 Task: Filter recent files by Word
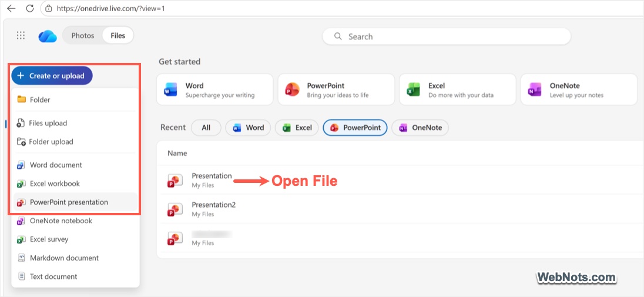[x=248, y=128]
